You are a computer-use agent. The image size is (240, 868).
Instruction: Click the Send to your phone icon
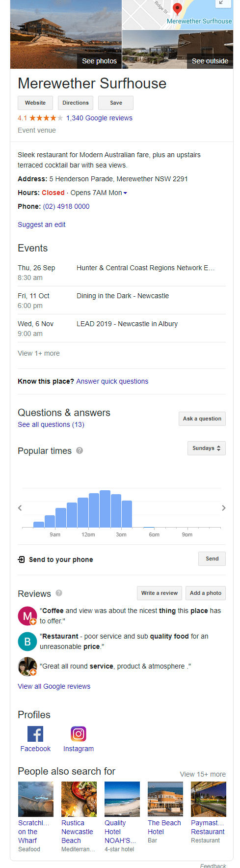[21, 559]
